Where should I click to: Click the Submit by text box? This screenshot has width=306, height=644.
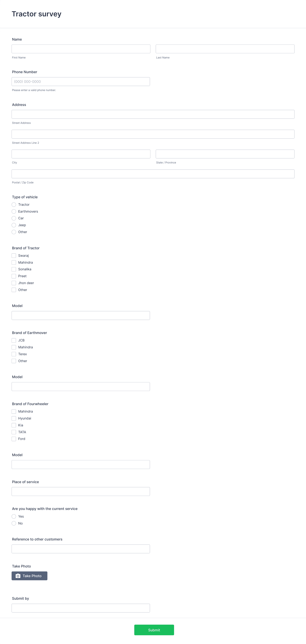(81, 608)
